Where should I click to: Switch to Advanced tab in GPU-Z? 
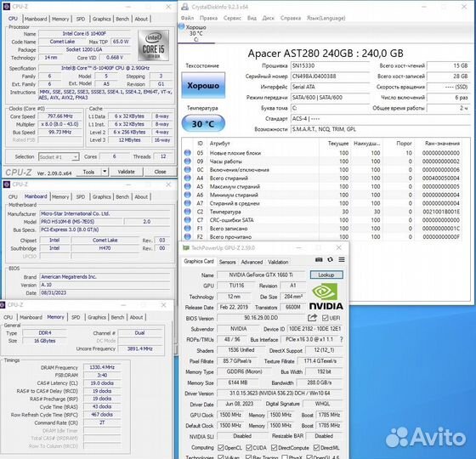click(x=252, y=262)
